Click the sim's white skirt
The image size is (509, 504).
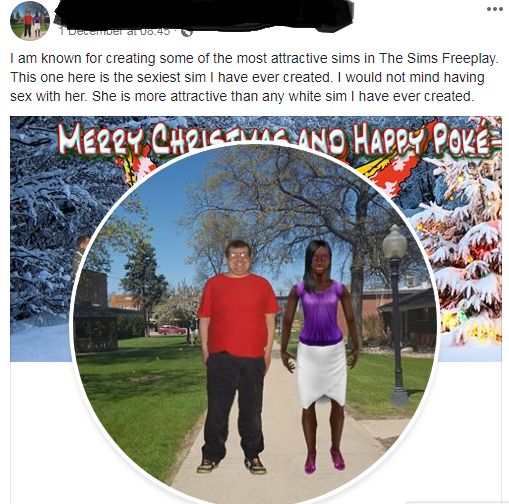tap(321, 373)
